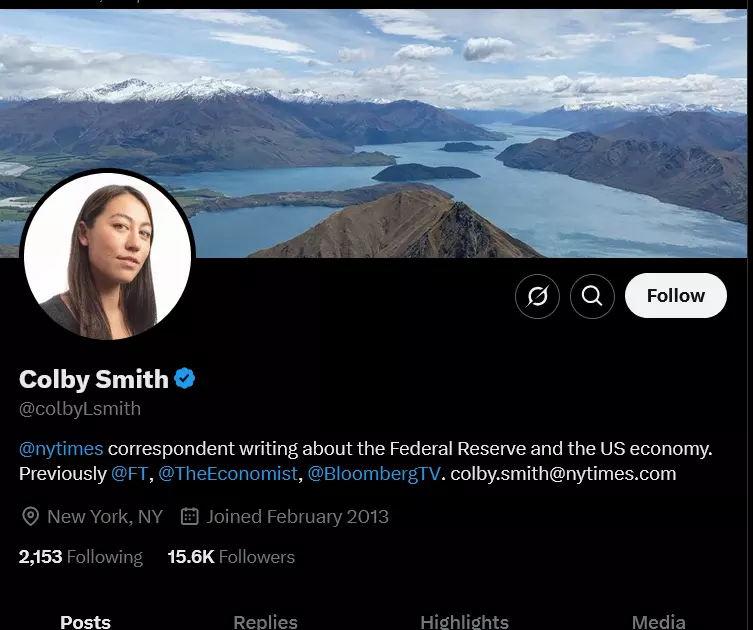The image size is (753, 630).
Task: Click the Grok profile summary icon
Action: coord(537,296)
